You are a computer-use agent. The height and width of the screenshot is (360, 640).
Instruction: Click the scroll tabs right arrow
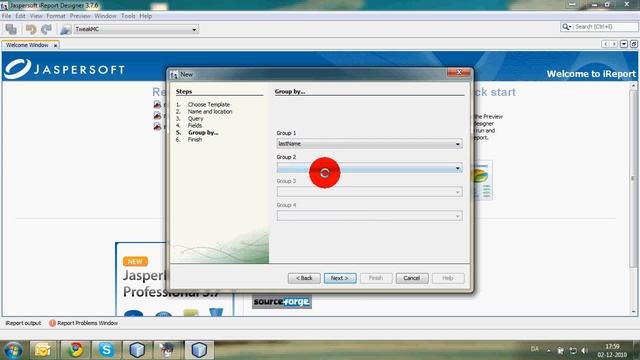tap(614, 44)
